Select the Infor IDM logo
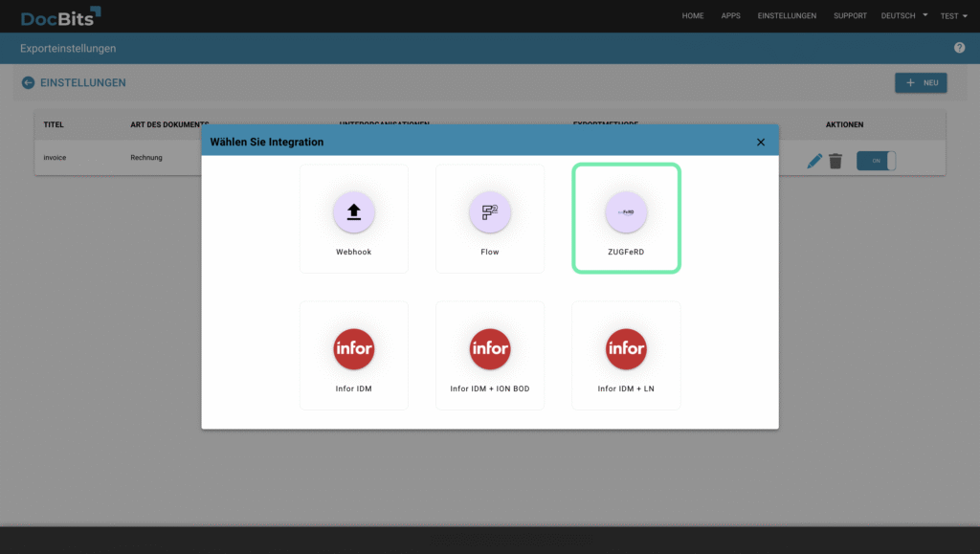Viewport: 980px width, 554px height. point(354,348)
